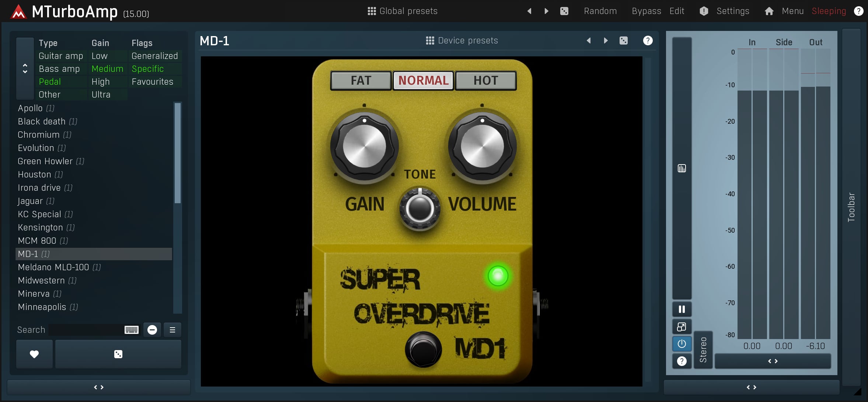The image size is (868, 402).
Task: Click the favourites heart button
Action: tap(34, 354)
